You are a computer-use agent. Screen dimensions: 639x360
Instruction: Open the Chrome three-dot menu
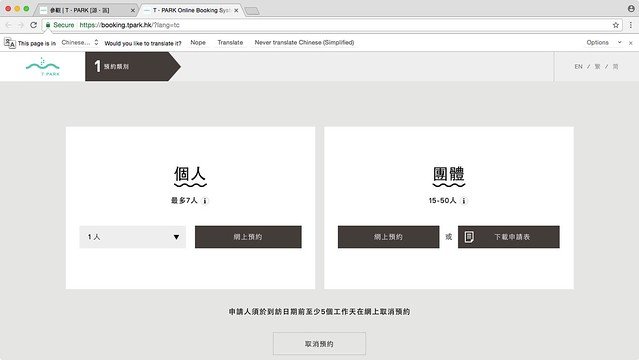pyautogui.click(x=630, y=25)
